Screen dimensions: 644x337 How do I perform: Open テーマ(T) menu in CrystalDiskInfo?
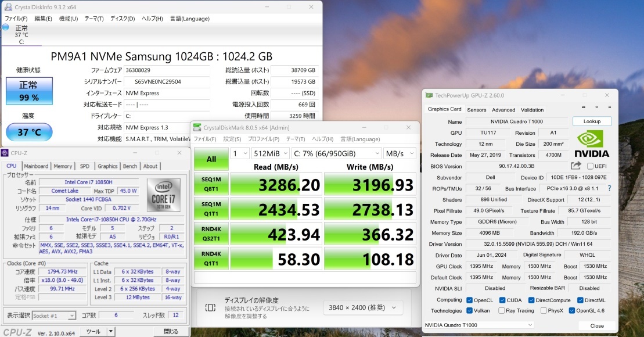[94, 19]
